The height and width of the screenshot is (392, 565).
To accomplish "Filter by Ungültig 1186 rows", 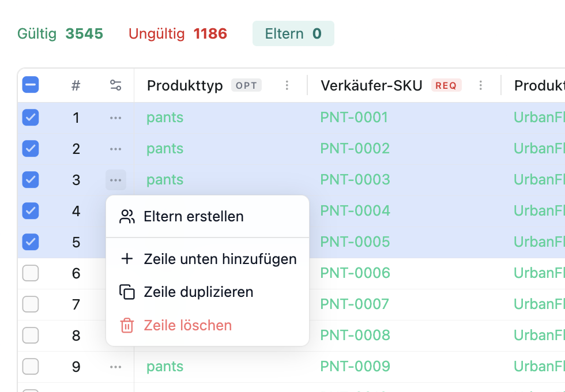I will pyautogui.click(x=178, y=34).
